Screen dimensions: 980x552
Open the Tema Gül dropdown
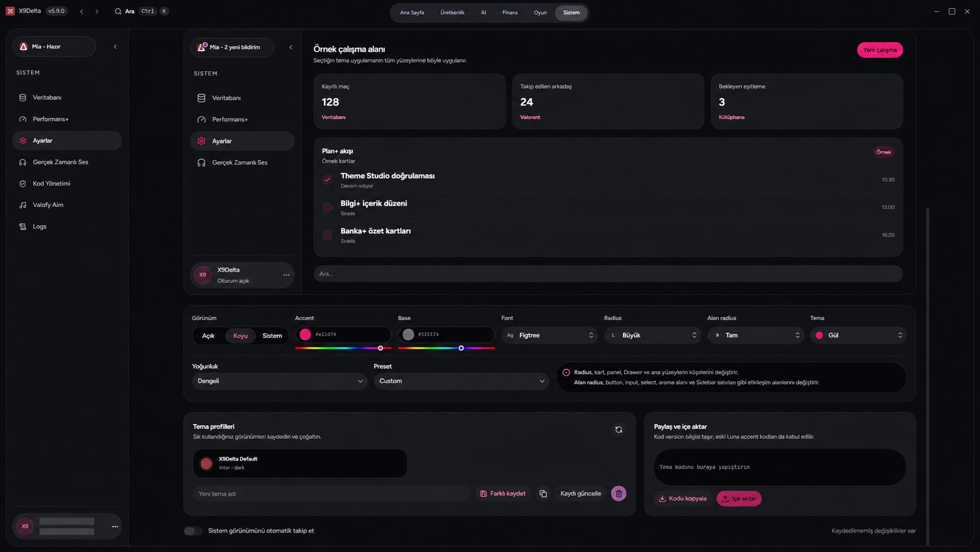tap(858, 335)
